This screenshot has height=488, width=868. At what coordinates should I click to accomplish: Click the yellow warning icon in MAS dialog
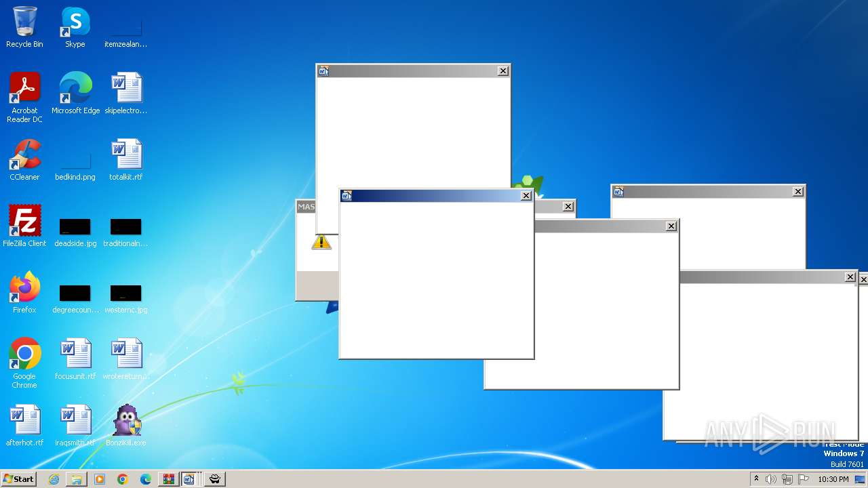(321, 242)
